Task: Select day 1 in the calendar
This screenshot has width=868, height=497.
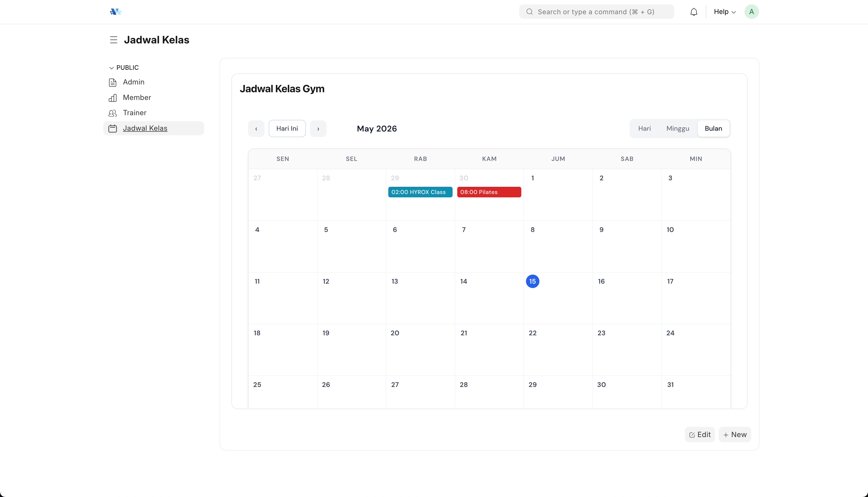Action: click(x=532, y=178)
